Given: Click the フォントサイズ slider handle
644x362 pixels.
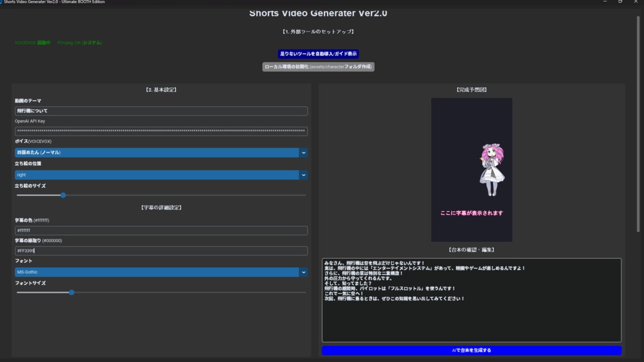Looking at the screenshot, I should [72, 292].
